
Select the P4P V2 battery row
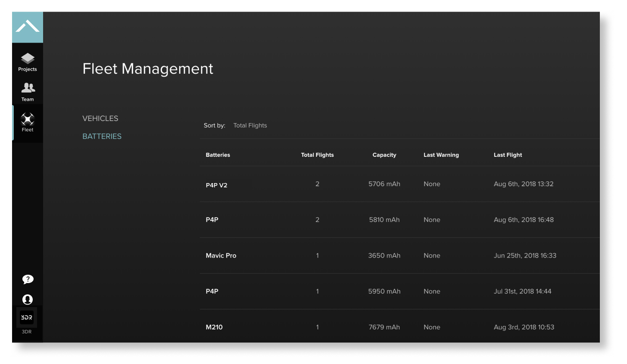(x=400, y=184)
